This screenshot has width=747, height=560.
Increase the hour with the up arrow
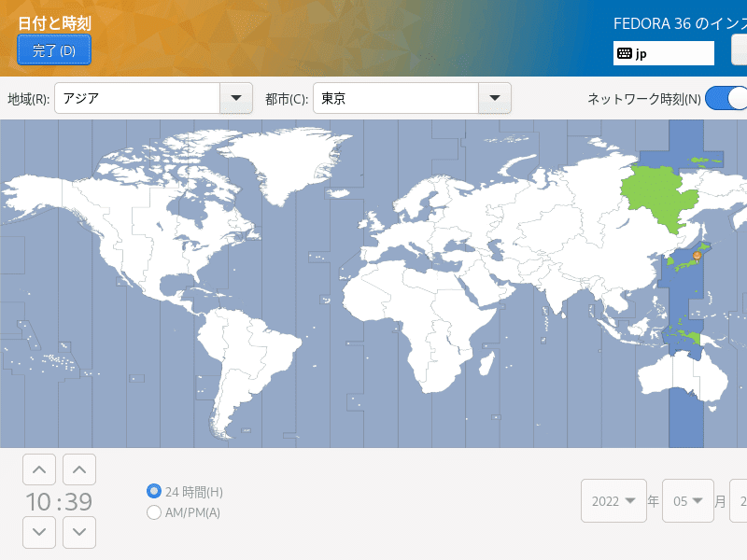coord(39,469)
